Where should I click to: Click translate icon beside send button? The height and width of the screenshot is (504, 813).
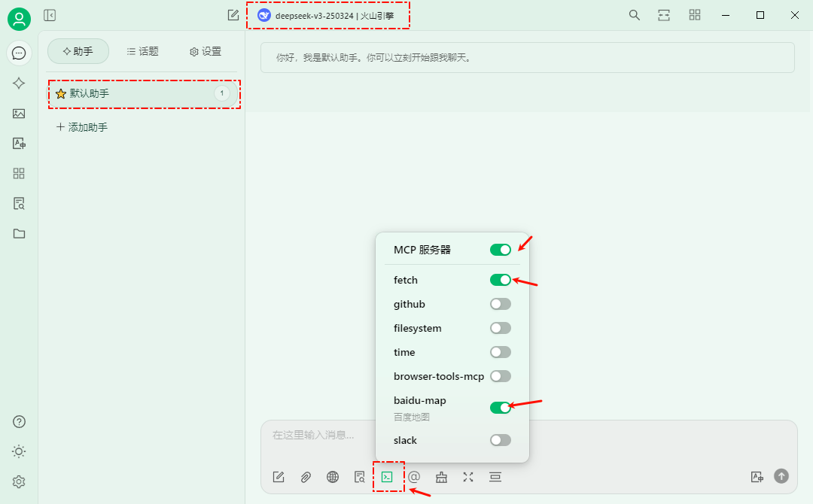point(757,477)
